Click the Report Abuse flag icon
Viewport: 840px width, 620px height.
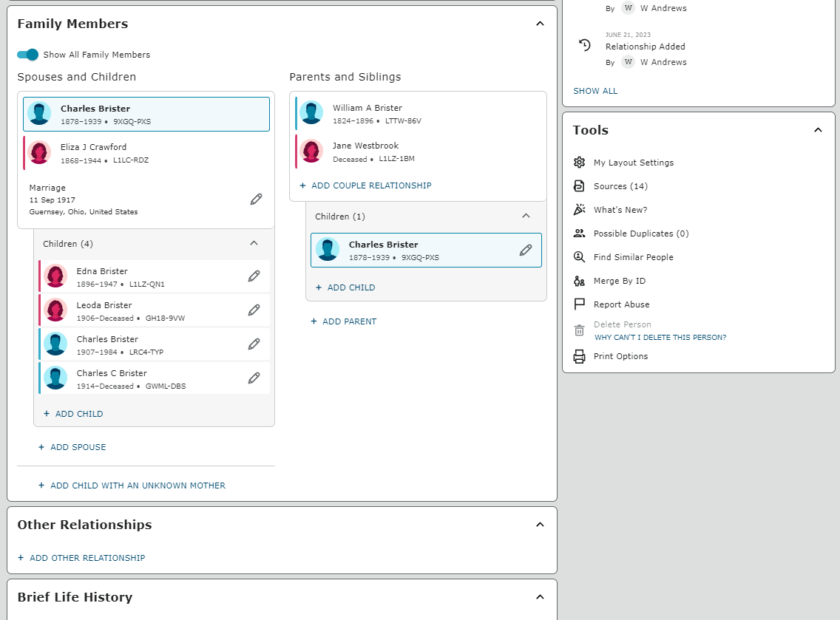pyautogui.click(x=579, y=304)
